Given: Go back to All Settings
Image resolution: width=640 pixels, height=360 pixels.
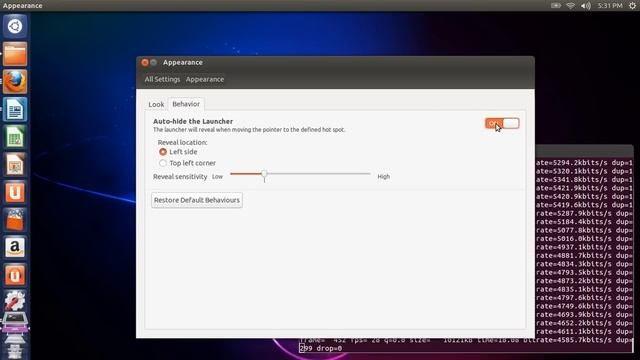Looking at the screenshot, I should click(x=162, y=79).
